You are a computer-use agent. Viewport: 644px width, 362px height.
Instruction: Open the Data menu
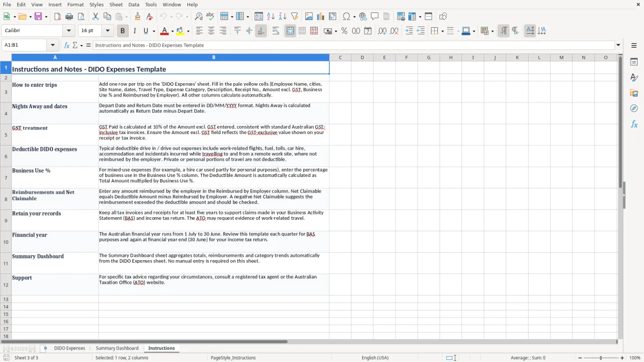[x=134, y=4]
